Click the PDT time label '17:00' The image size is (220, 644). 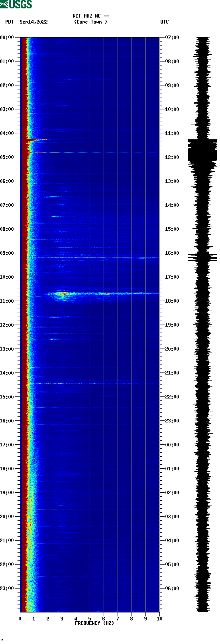[x=7, y=445]
